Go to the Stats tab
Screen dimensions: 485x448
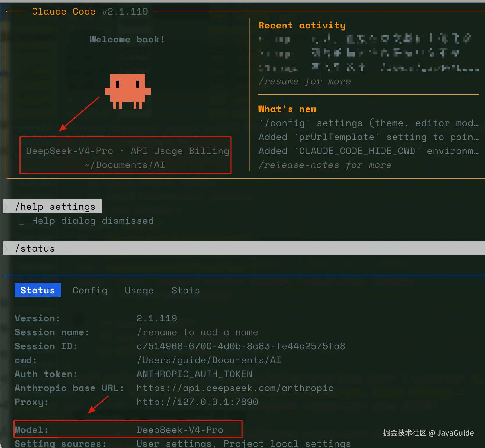[x=186, y=290]
